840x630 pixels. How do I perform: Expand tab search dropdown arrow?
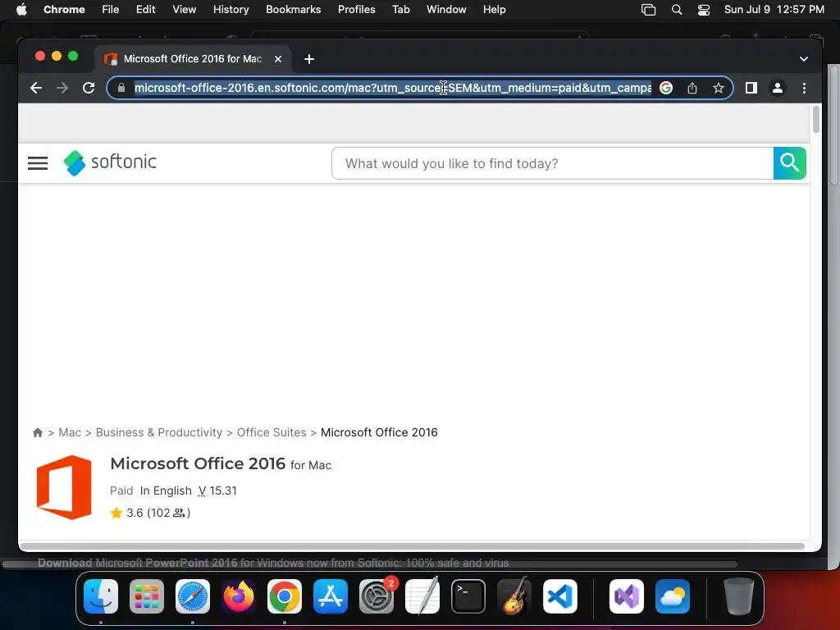tap(804, 59)
